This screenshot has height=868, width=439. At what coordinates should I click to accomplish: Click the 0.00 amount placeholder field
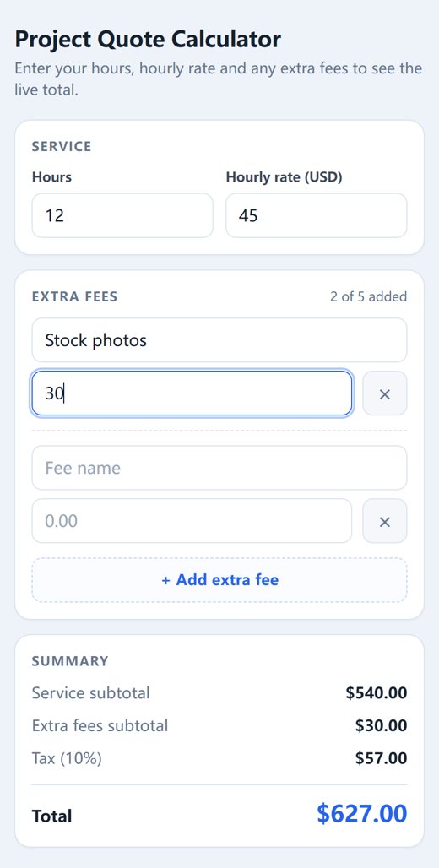[192, 521]
